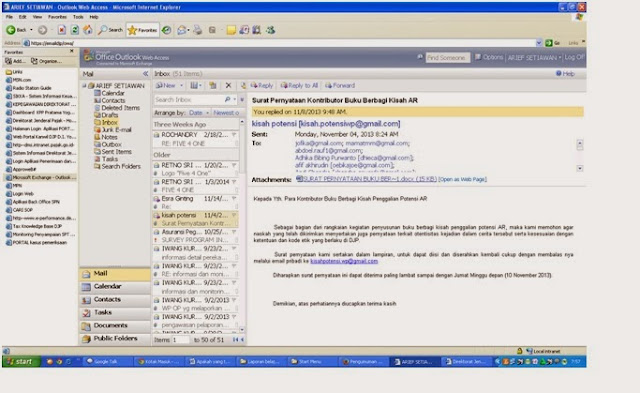Open the view layout dropdown
The width and height of the screenshot is (640, 393).
196,86
